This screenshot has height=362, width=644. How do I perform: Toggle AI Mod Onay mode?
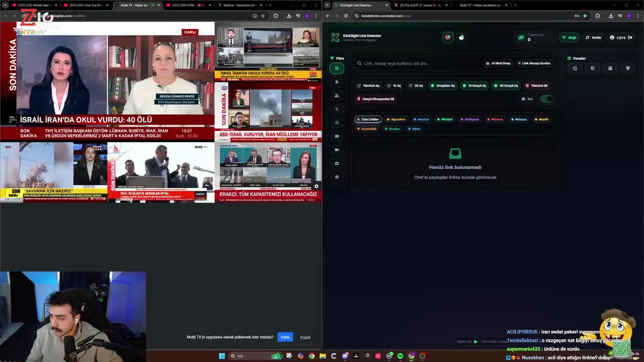coord(498,63)
